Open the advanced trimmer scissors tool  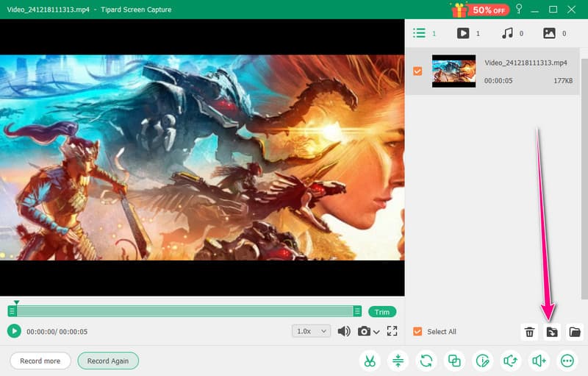[370, 361]
